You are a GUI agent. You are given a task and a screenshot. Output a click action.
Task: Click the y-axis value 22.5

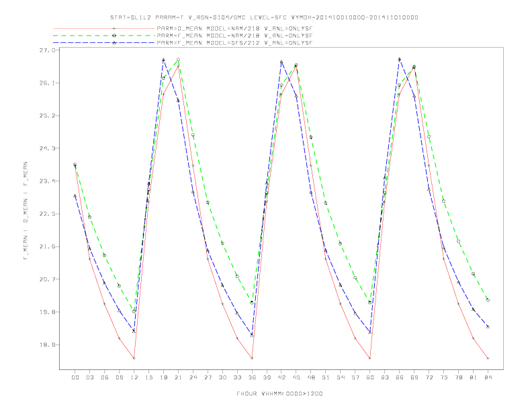pyautogui.click(x=47, y=214)
